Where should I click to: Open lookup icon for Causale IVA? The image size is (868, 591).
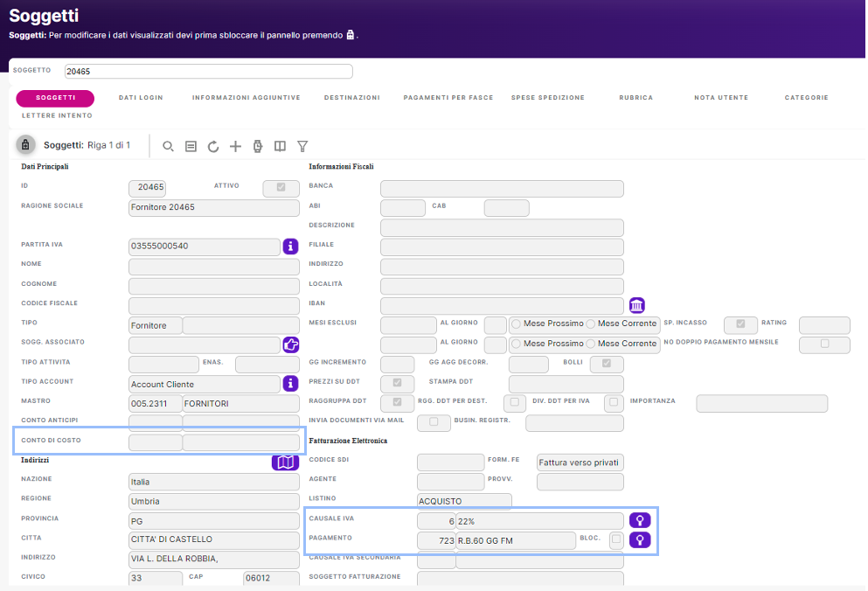point(640,521)
